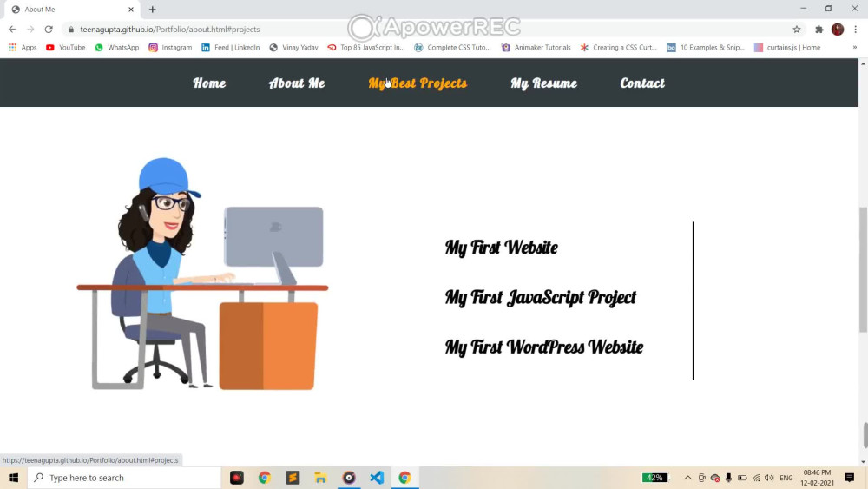
Task: Open the Complete CSS Tutorial bookmark
Action: point(453,48)
